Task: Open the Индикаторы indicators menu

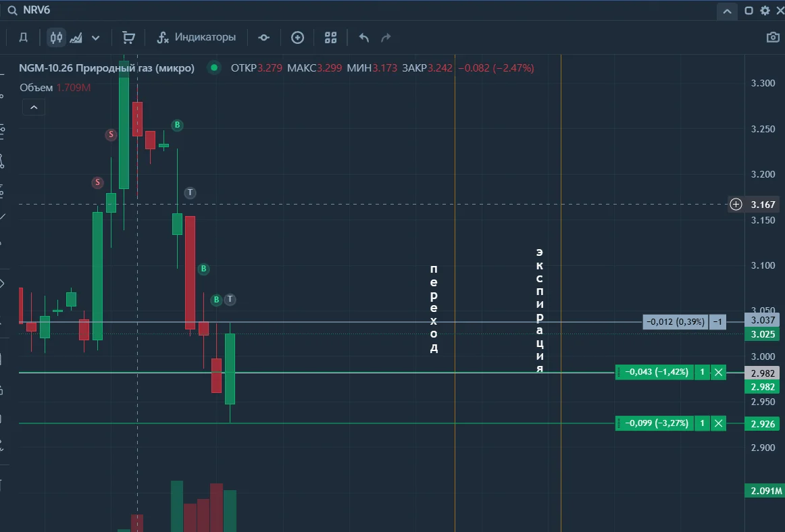Action: pos(196,38)
